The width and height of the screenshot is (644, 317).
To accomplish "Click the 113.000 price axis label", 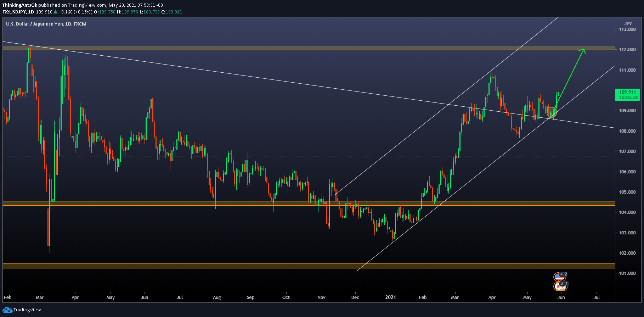I will tap(627, 29).
